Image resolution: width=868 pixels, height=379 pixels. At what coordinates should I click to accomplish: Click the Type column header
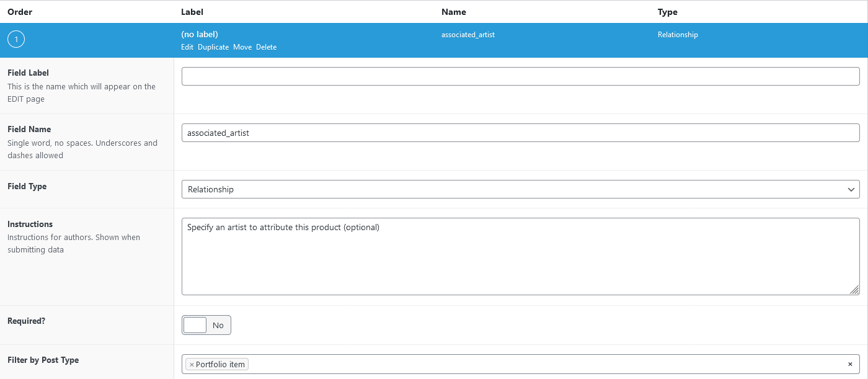[x=668, y=11]
